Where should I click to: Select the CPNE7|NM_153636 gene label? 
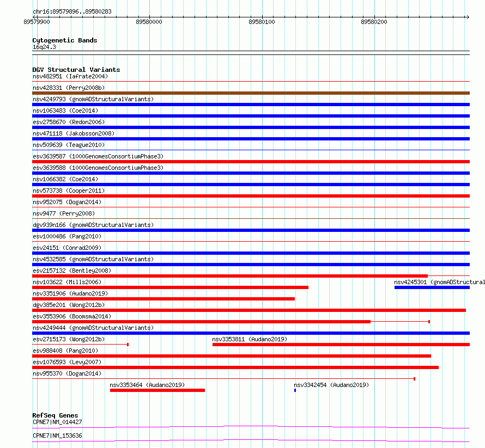click(x=57, y=435)
